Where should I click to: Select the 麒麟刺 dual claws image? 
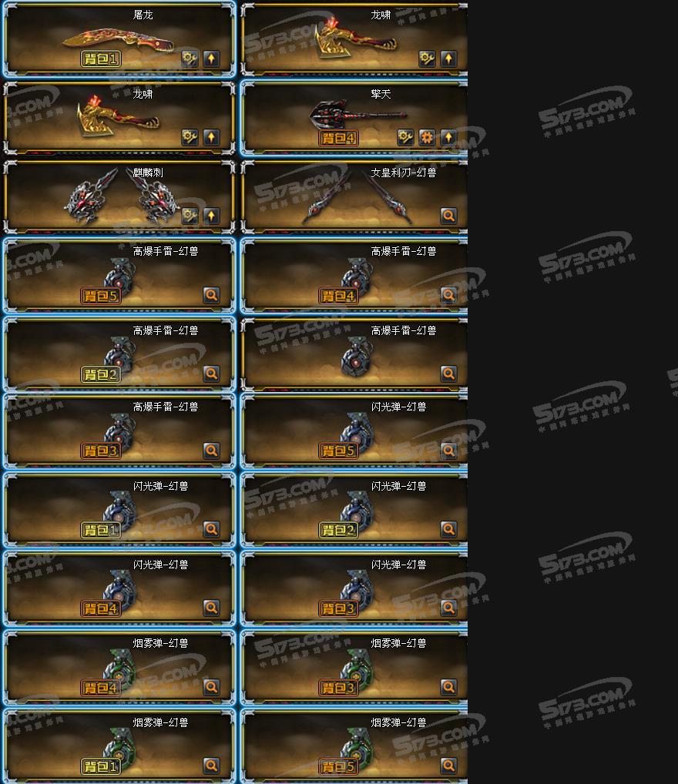pos(122,196)
